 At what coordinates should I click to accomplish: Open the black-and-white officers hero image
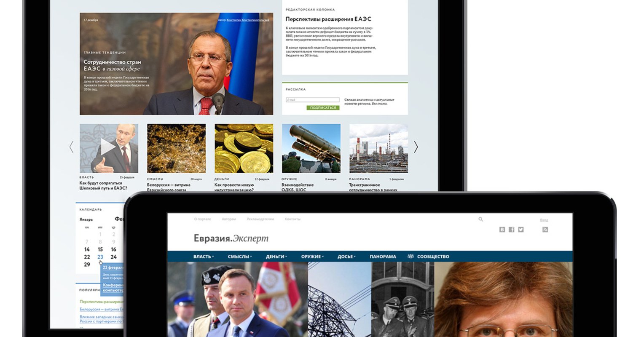click(403, 300)
